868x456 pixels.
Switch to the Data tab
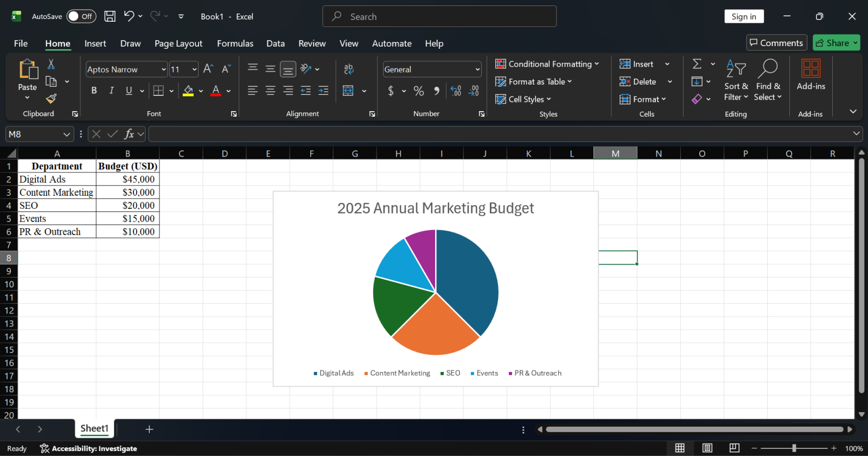[x=276, y=43]
